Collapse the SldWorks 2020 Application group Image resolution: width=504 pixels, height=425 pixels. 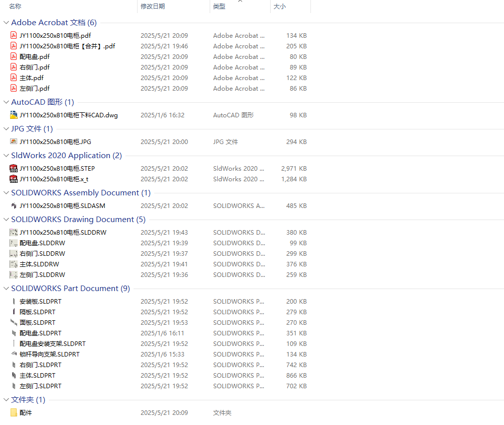[x=6, y=156]
